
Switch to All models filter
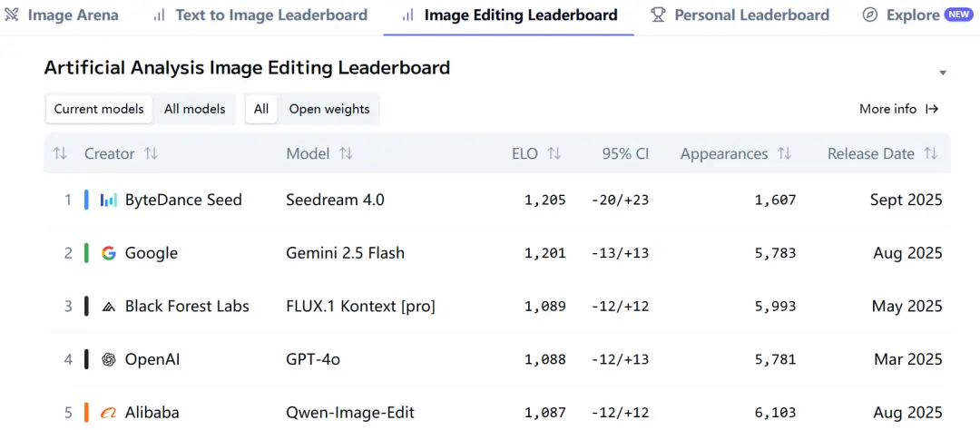[x=194, y=109]
